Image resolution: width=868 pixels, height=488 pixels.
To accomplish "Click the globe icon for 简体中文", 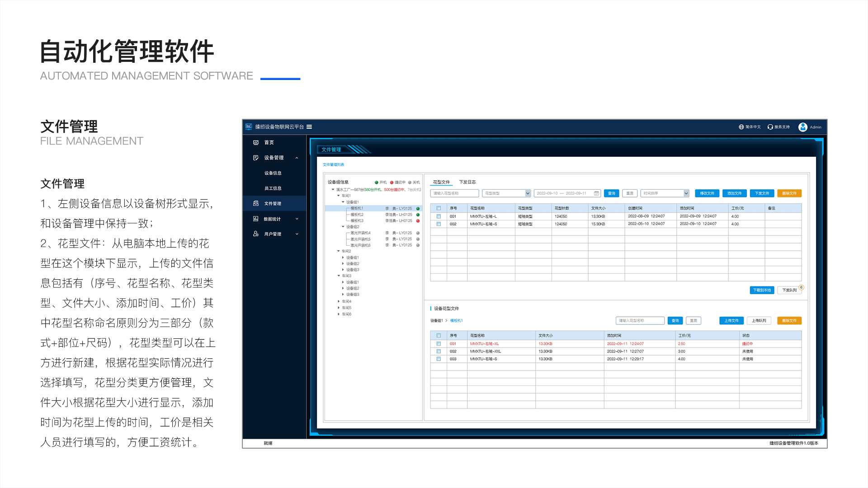I will click(741, 127).
